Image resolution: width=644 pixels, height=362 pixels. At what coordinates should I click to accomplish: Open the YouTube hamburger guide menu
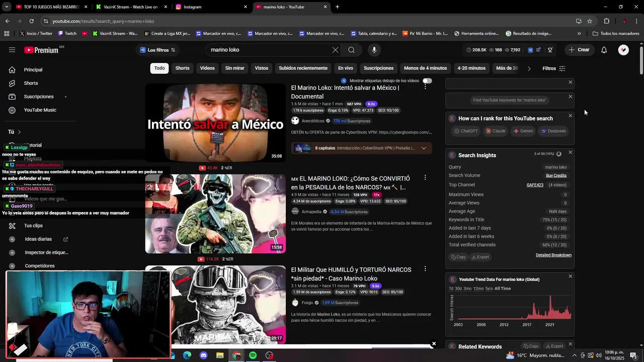pyautogui.click(x=12, y=50)
